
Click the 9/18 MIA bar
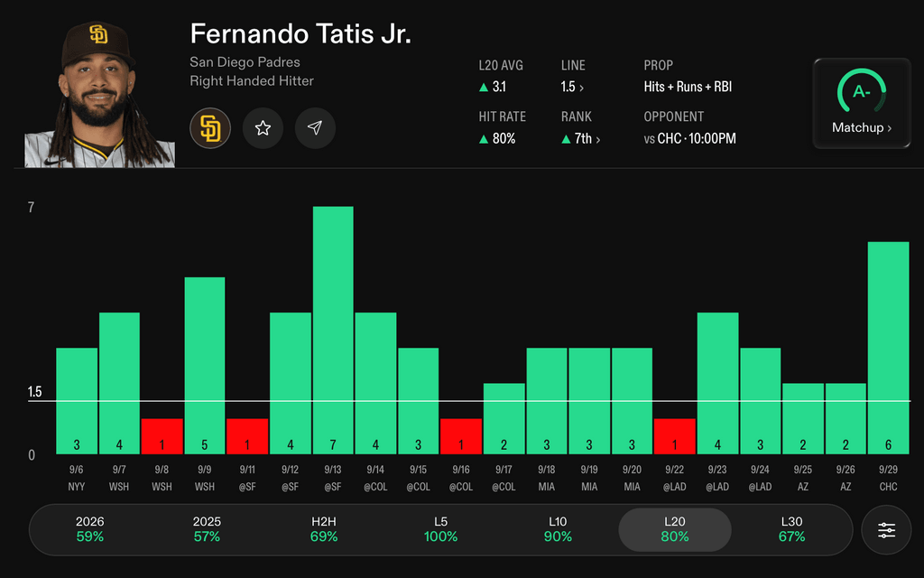[x=546, y=401]
